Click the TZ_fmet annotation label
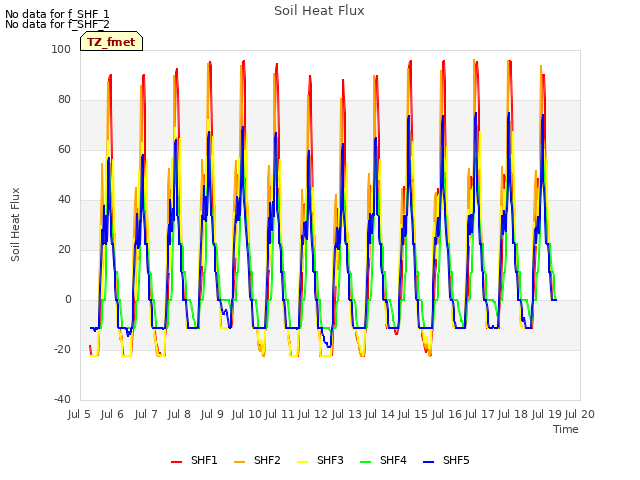 pyautogui.click(x=111, y=42)
